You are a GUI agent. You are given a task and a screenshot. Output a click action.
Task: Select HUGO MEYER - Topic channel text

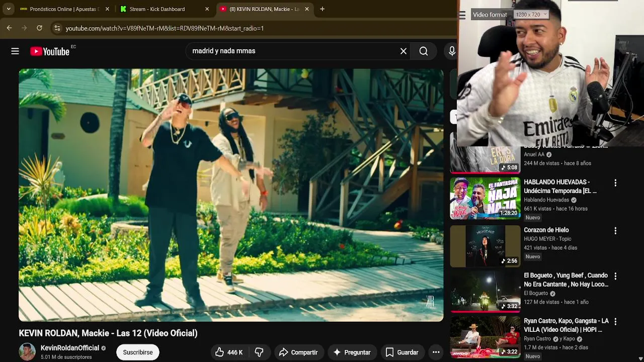pyautogui.click(x=547, y=239)
